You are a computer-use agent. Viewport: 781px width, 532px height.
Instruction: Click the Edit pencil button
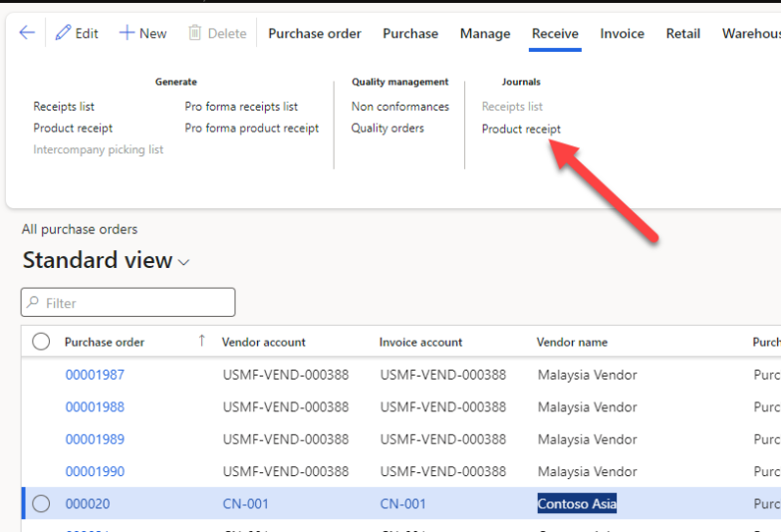tap(77, 33)
